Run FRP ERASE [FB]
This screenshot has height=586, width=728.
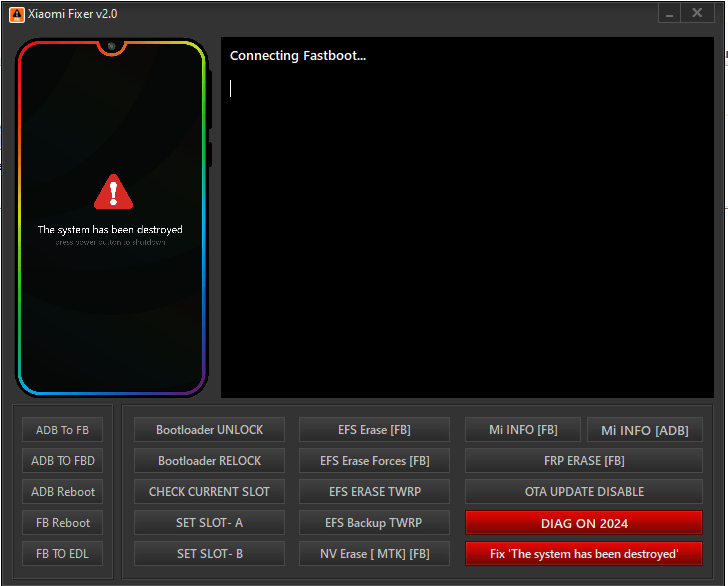point(584,461)
